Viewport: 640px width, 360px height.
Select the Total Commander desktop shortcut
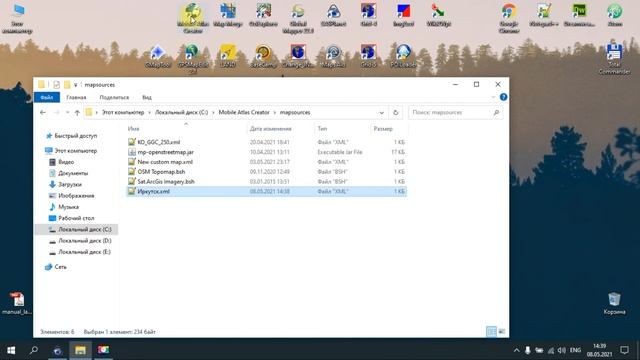614,59
